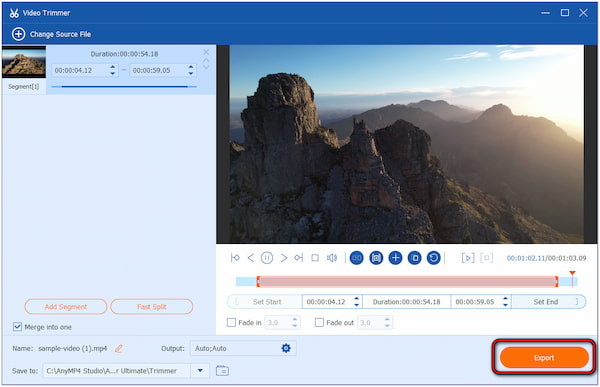Click the Set Start button
The image size is (600, 387).
coord(265,302)
